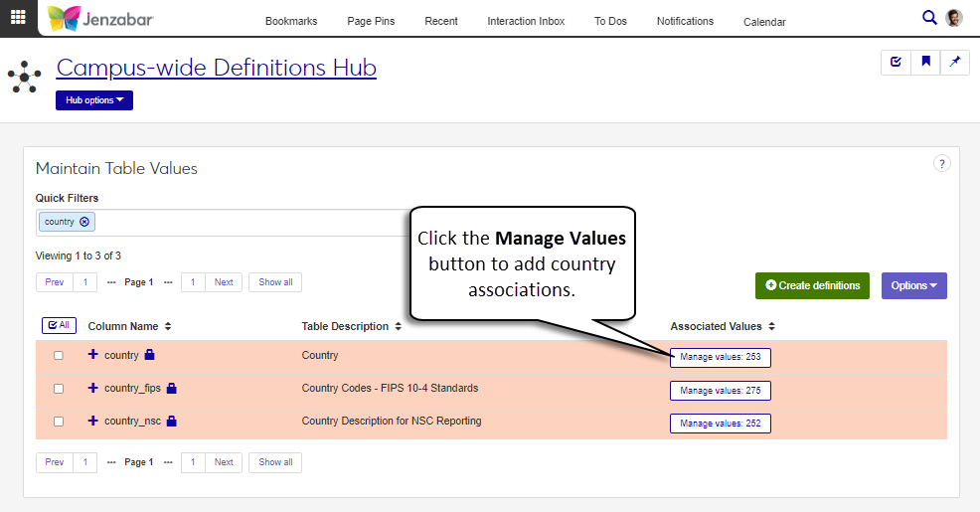Open the Hub options dropdown
The image size is (980, 512).
pyautogui.click(x=94, y=100)
